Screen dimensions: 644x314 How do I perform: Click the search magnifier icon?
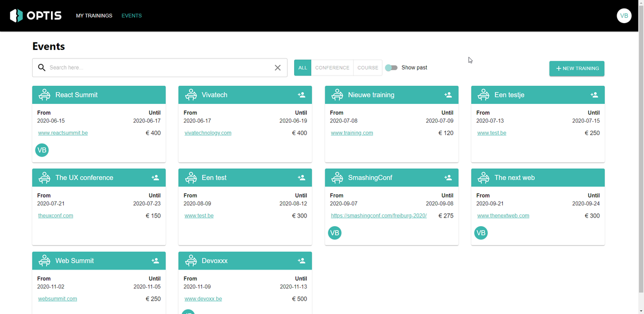42,68
